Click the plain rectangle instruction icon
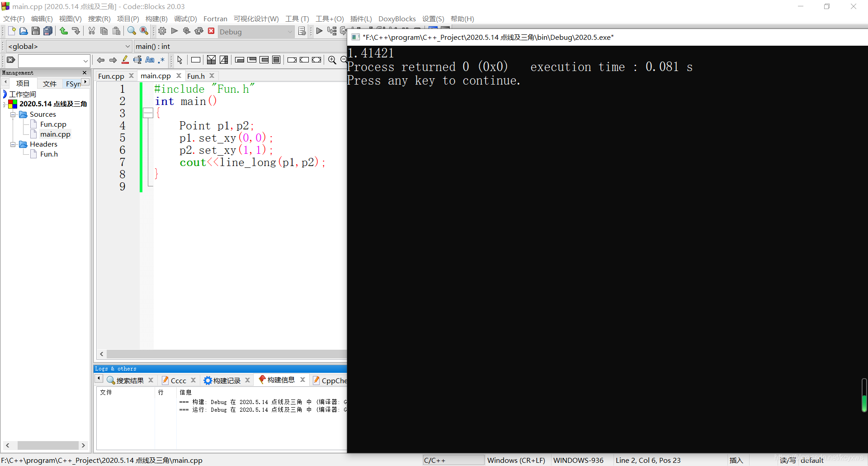The width and height of the screenshot is (868, 466). click(x=196, y=60)
